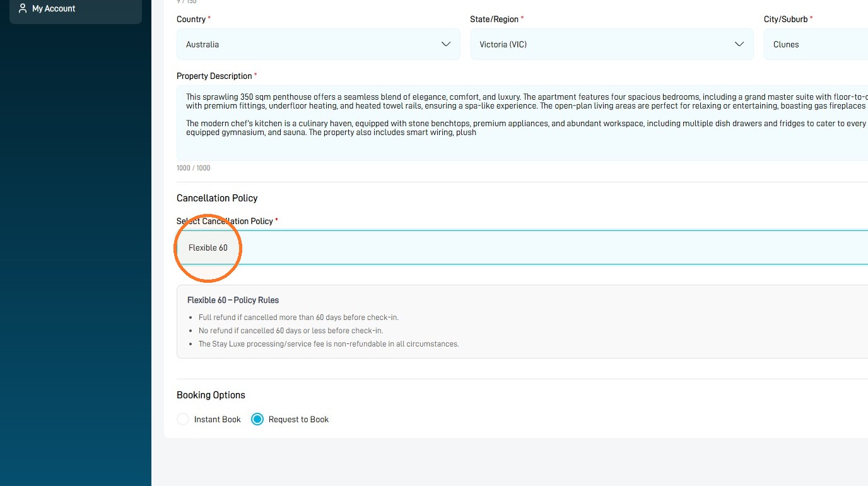Click the Property Description field label
868x486 pixels.
pos(214,76)
